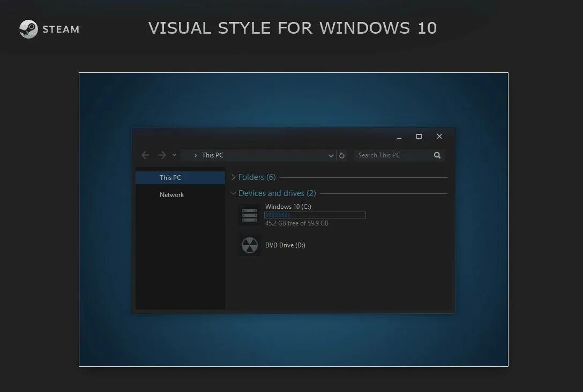The height and width of the screenshot is (392, 583).
Task: Click the forward navigation arrow
Action: click(x=162, y=155)
